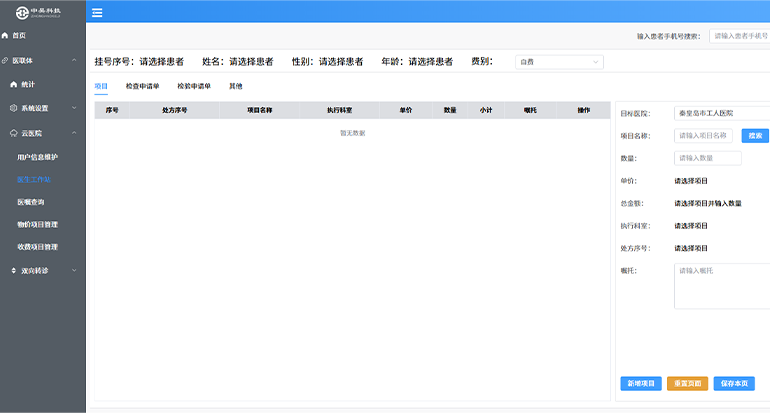Expand the 系统设置 submenu chevron
This screenshot has width=770, height=413.
point(74,108)
